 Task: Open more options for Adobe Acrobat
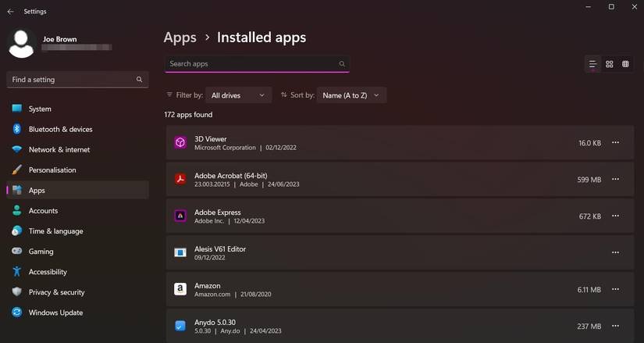pyautogui.click(x=615, y=180)
